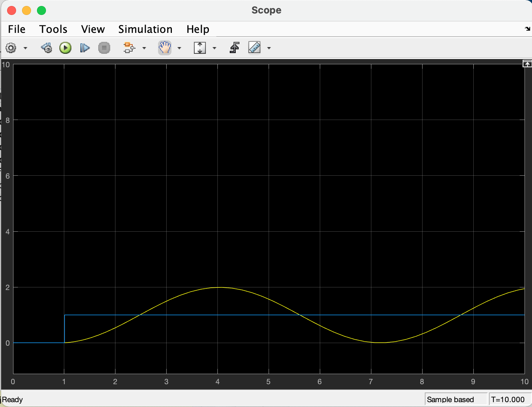Click the Scope window title
This screenshot has height=407, width=532.
coord(266,10)
